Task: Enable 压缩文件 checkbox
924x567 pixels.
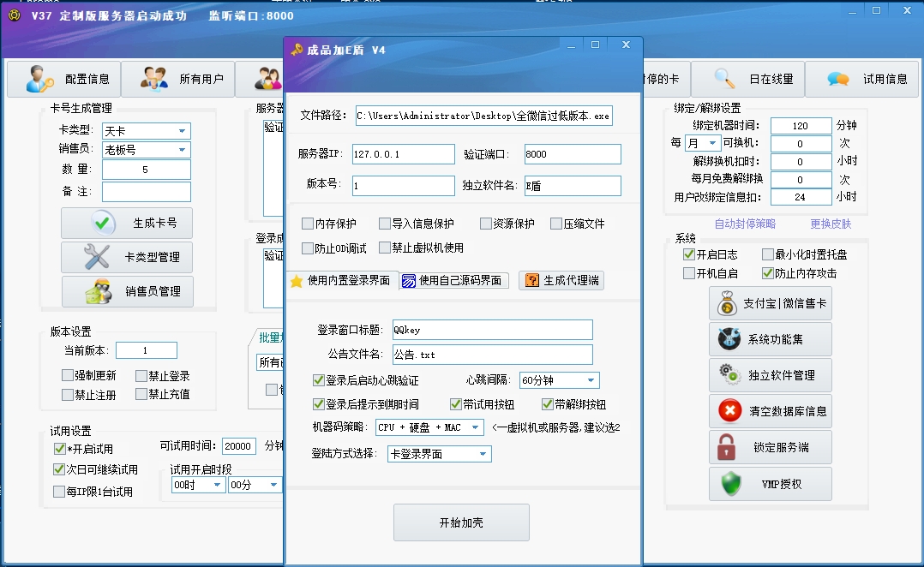Action: pyautogui.click(x=555, y=224)
